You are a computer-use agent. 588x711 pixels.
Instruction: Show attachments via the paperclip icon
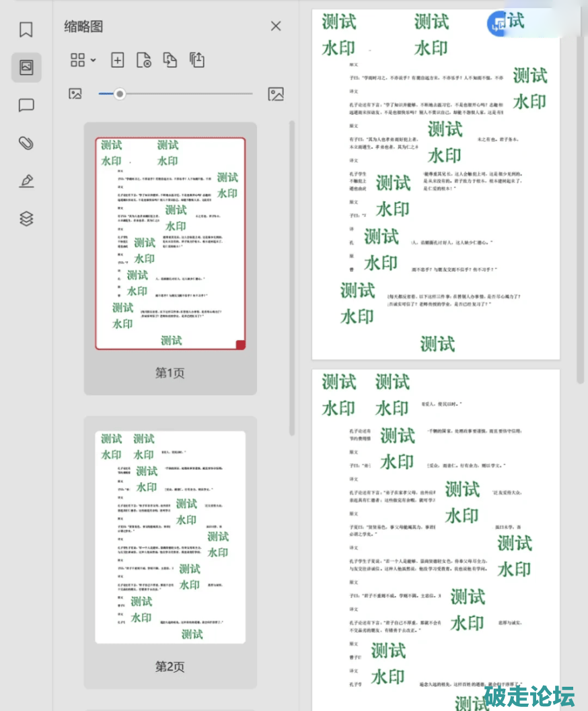click(x=26, y=143)
